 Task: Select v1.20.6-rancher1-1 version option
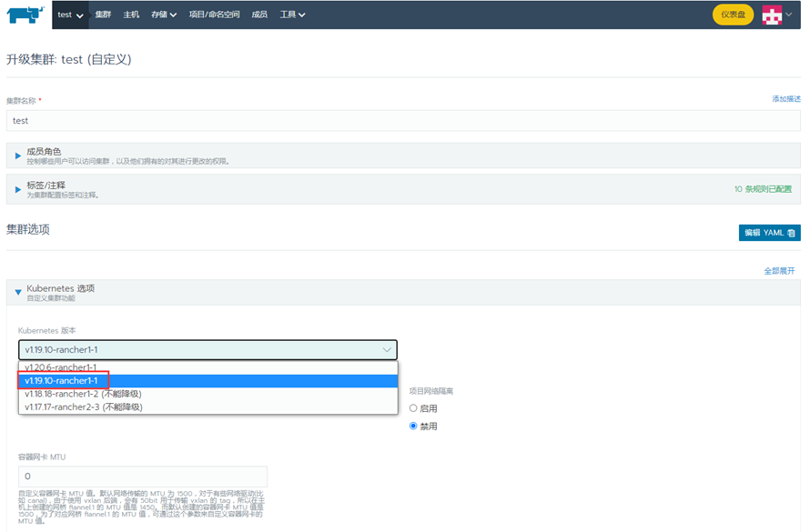pyautogui.click(x=208, y=367)
